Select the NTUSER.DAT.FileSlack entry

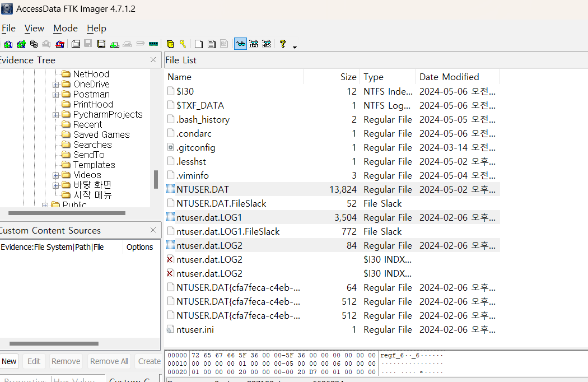tap(221, 203)
